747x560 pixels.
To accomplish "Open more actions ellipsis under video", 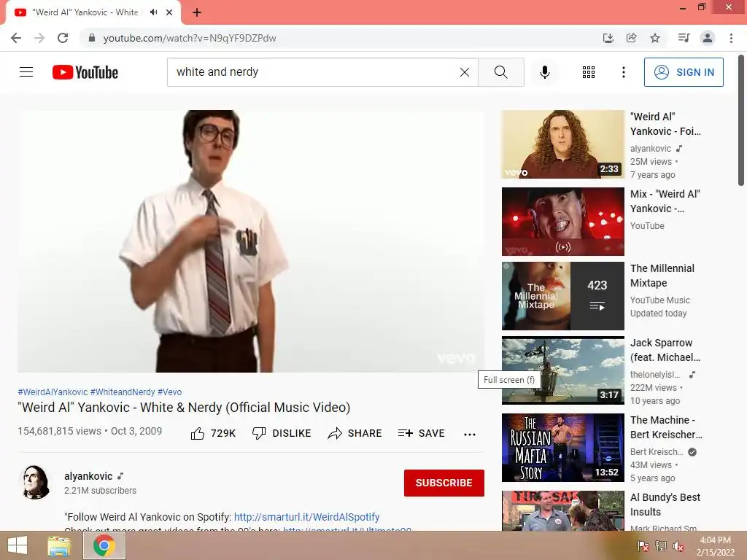I will tap(470, 434).
